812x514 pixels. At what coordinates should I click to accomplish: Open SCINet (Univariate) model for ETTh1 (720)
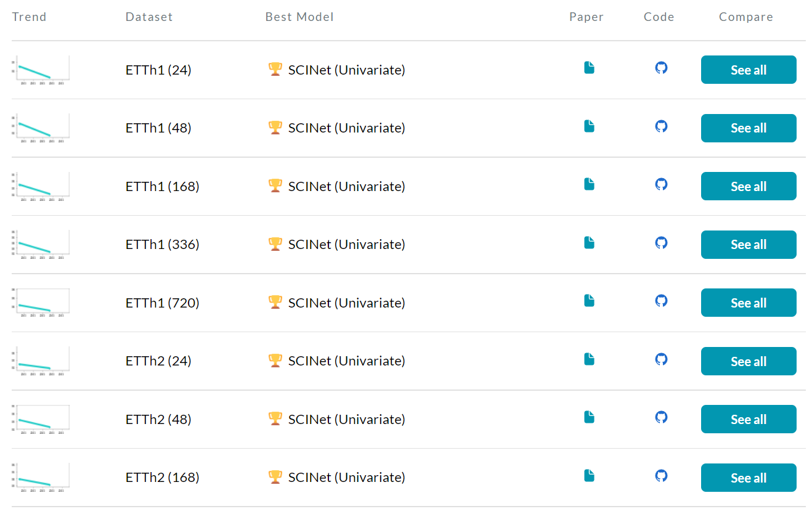347,303
